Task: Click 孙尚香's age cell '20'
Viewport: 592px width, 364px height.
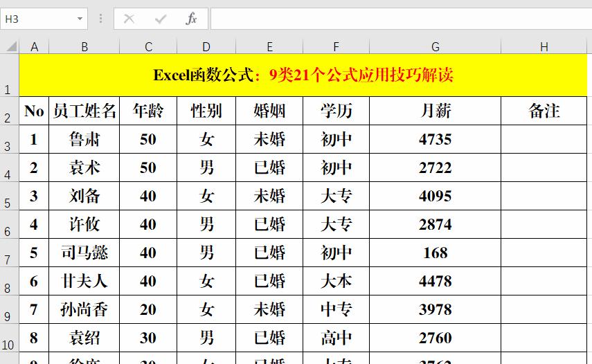Action: [x=148, y=309]
